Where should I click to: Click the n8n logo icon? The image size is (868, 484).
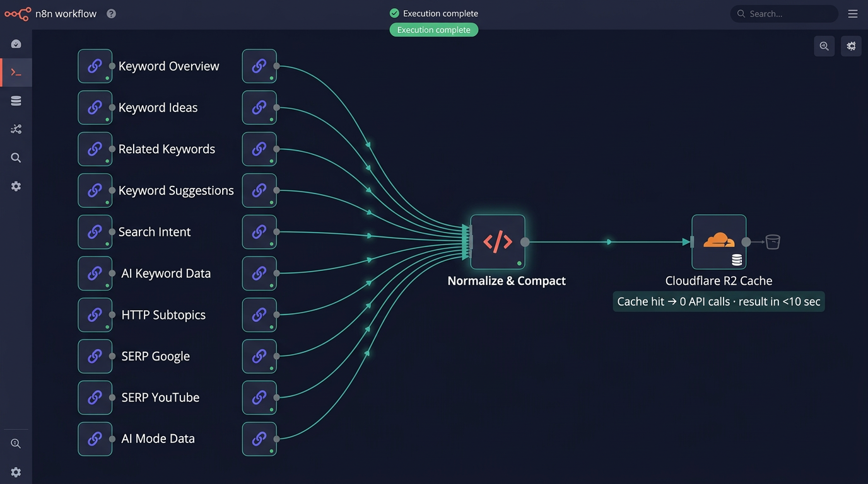coord(18,14)
